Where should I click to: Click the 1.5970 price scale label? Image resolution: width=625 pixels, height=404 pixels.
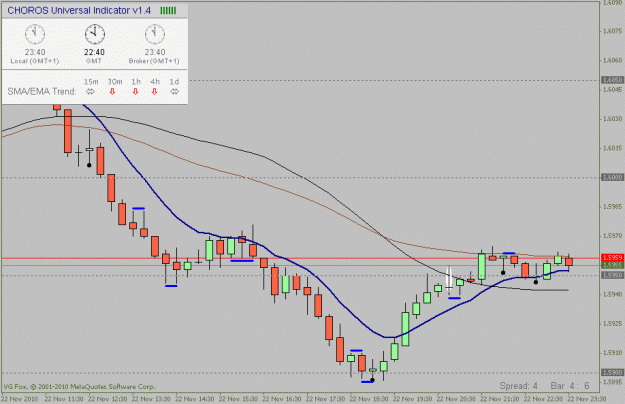[x=613, y=236]
